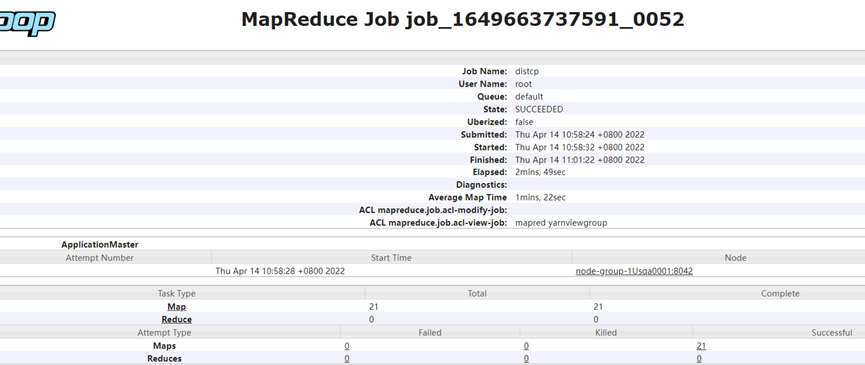Open the node-group-1Usqa0001:8042 node link

pyautogui.click(x=634, y=271)
